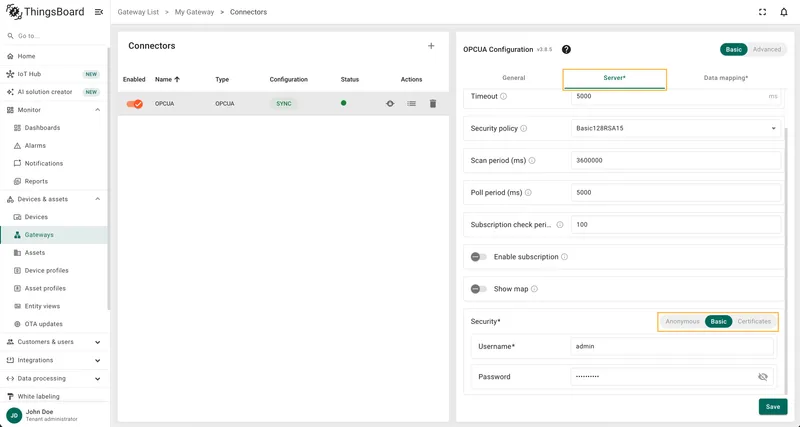Screen dimensions: 800x427
Task: Click the SYNC configuration badge
Action: click(284, 104)
